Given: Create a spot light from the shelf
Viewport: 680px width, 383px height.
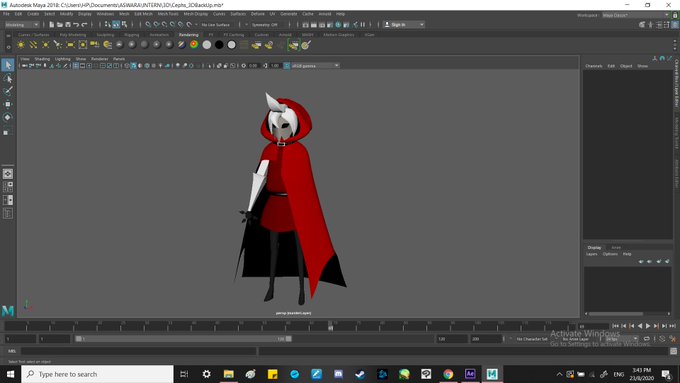Looking at the screenshot, I should pos(58,45).
